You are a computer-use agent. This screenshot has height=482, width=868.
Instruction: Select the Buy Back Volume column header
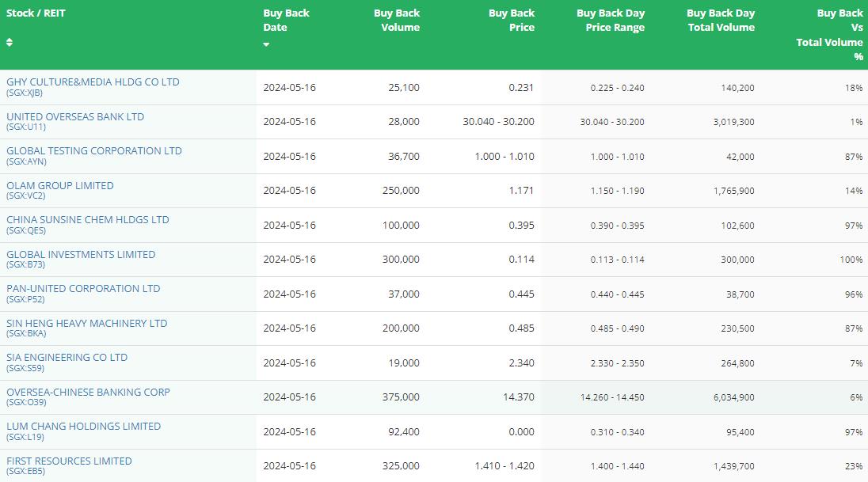(396, 20)
